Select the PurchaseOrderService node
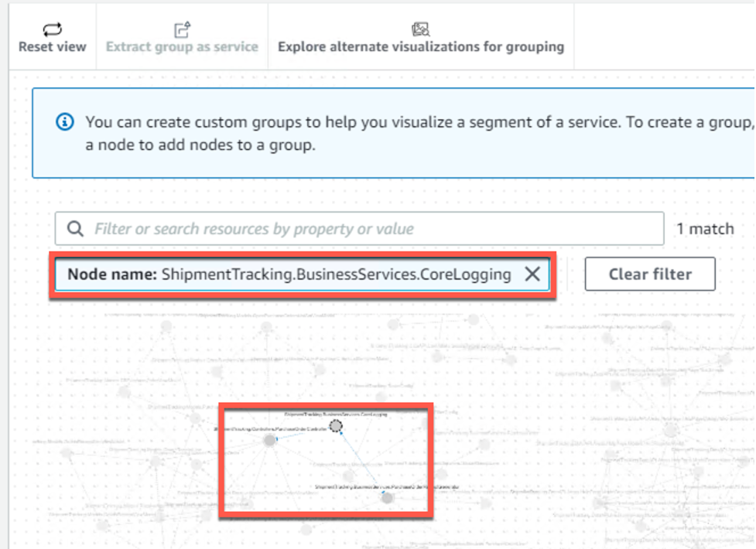 (x=385, y=497)
